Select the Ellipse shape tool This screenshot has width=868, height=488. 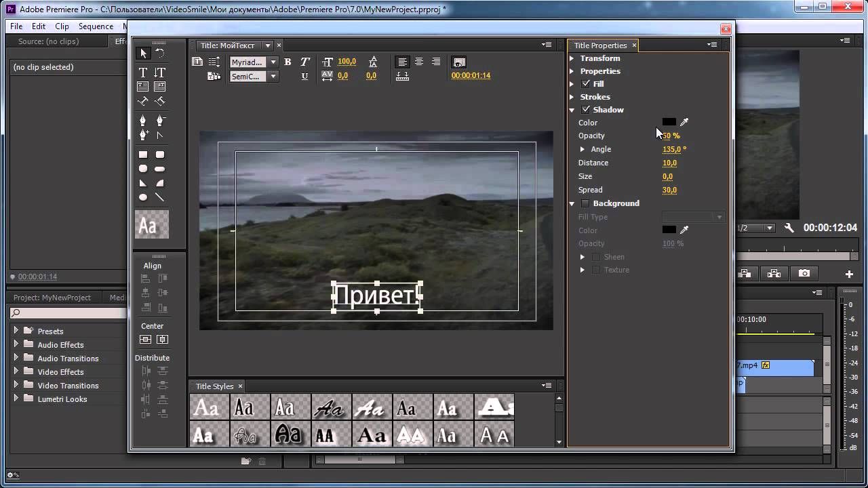[x=143, y=197]
